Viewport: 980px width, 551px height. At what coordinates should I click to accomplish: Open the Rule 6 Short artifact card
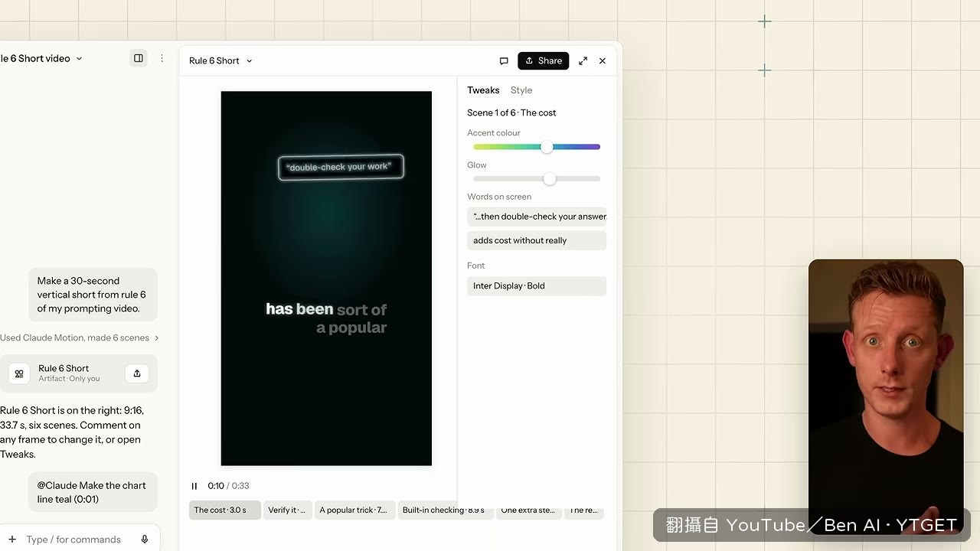pos(79,373)
